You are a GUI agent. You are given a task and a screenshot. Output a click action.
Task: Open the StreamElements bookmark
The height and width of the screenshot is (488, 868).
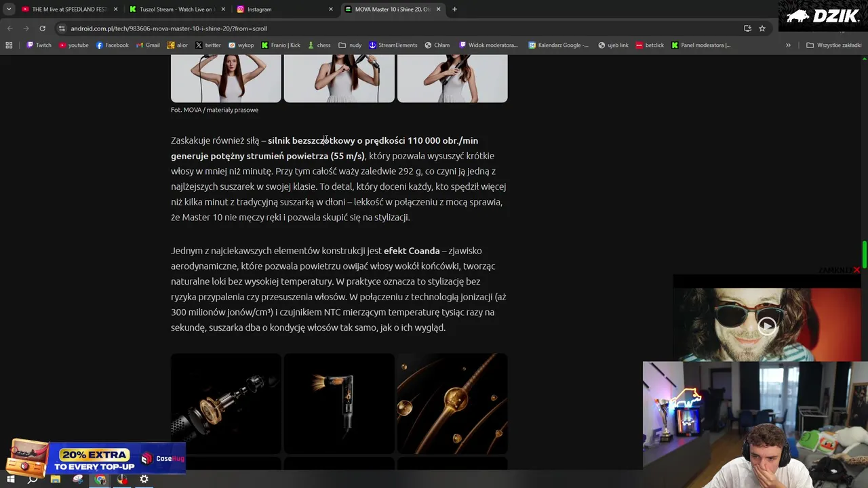pyautogui.click(x=393, y=45)
